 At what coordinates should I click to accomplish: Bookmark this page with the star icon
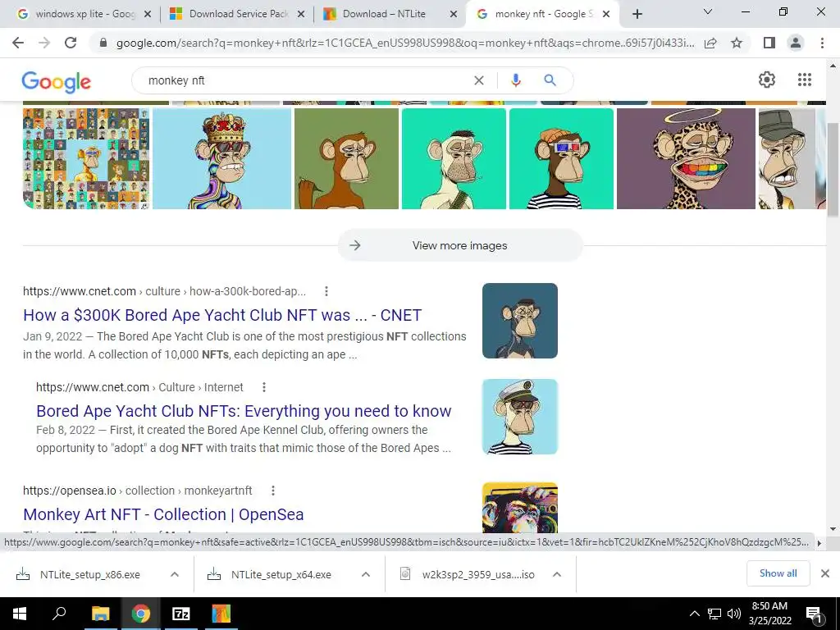pos(737,43)
